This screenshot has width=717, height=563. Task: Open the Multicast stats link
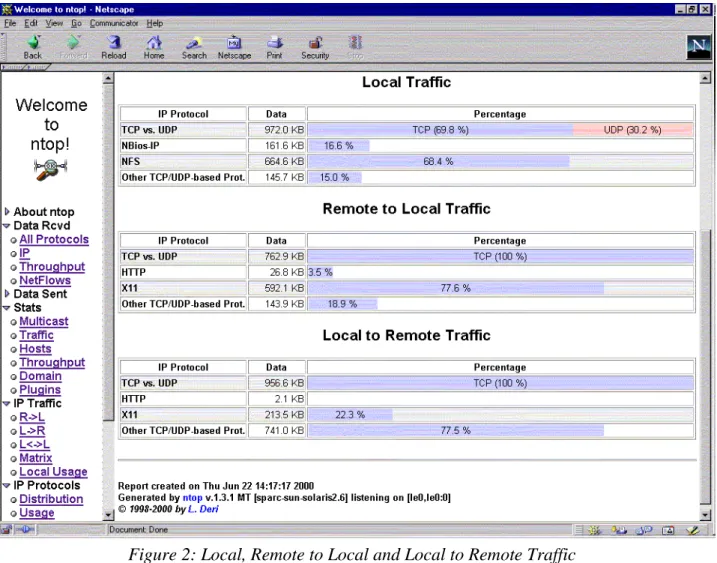pos(44,321)
